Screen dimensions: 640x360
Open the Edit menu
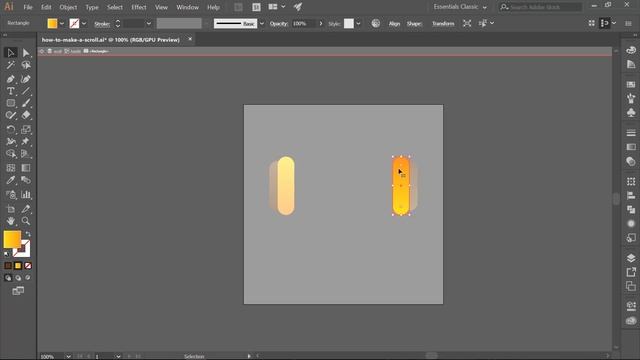tap(46, 7)
